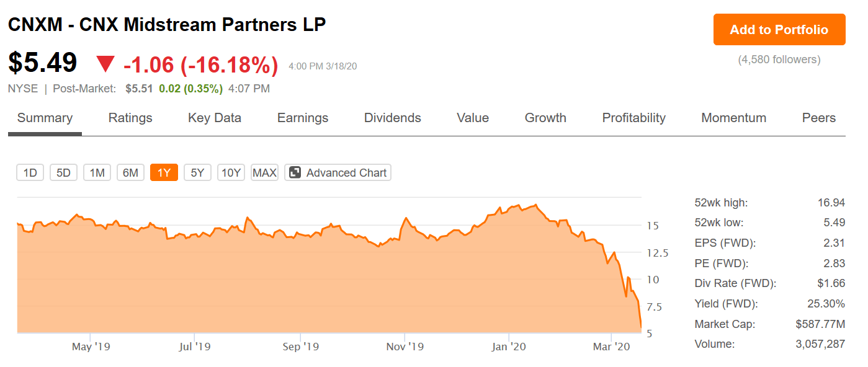Open the Ratings tab
This screenshot has height=367, width=868.
(130, 118)
